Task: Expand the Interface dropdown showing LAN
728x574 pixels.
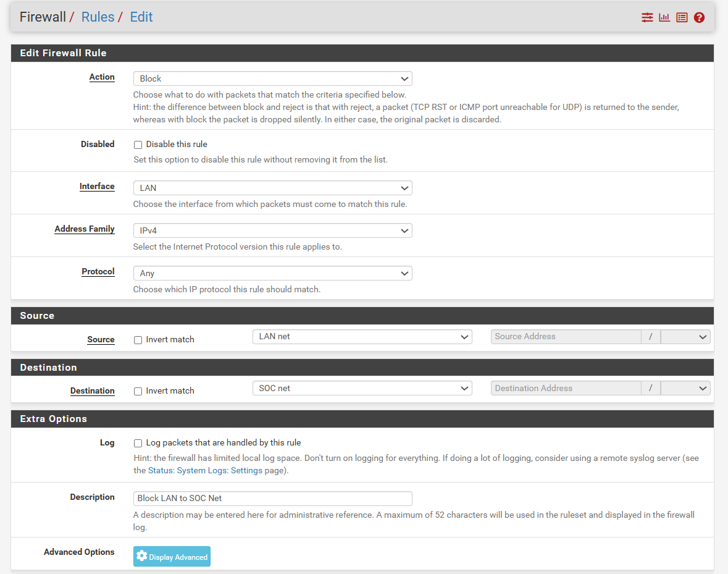Action: (272, 188)
